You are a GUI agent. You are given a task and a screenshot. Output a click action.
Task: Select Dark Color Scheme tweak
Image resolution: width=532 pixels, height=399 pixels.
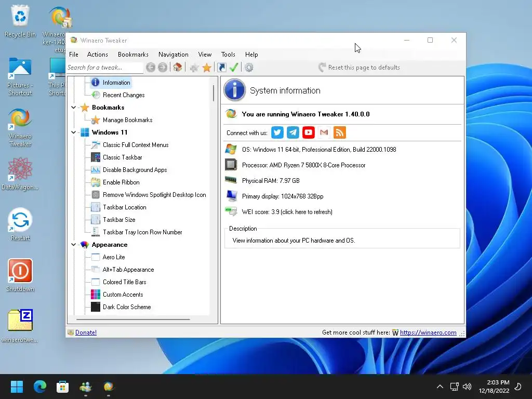click(127, 307)
